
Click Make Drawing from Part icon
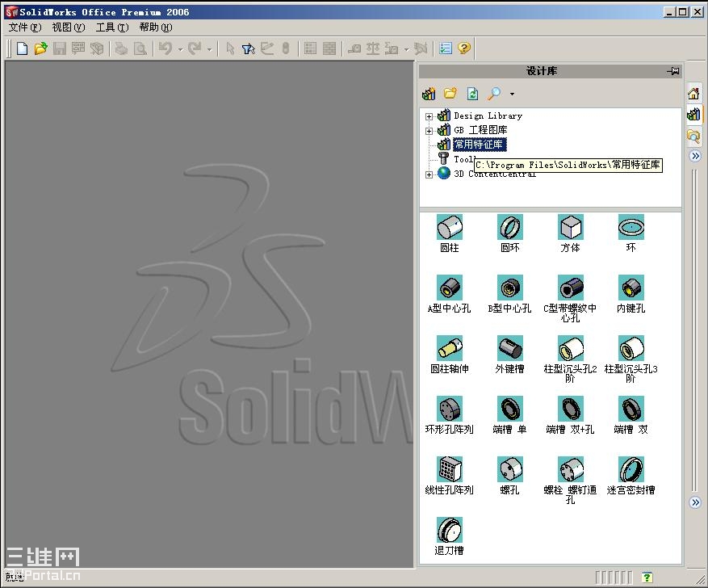[78, 48]
